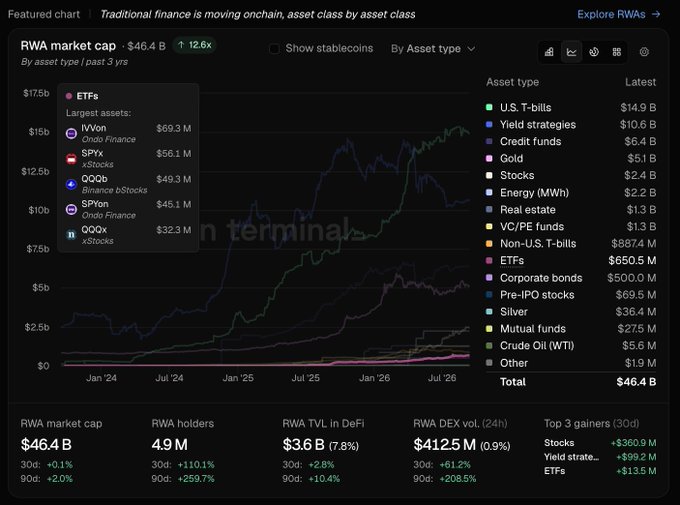Click the +208.5% DEX vol 90d change
The height and width of the screenshot is (505, 680).
point(458,479)
